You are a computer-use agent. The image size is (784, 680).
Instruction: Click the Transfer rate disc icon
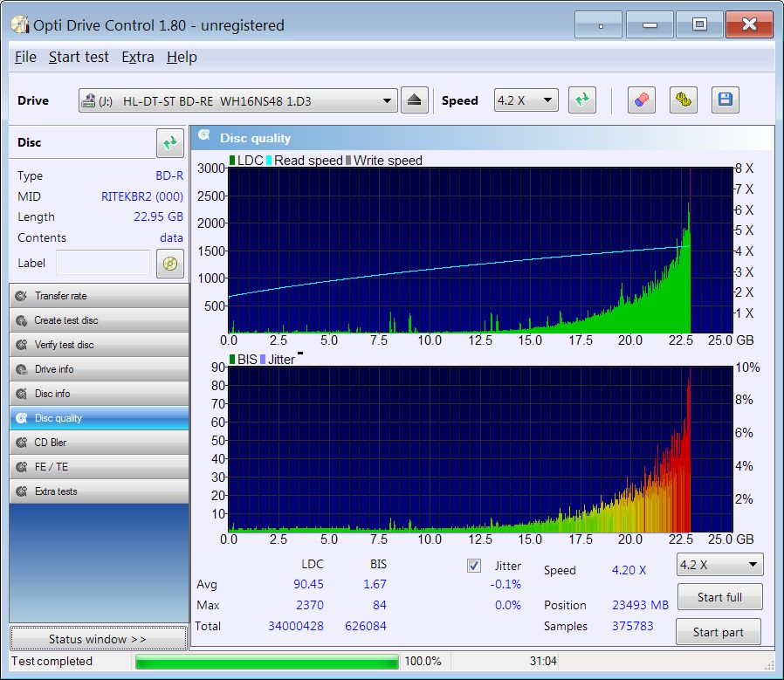pos(21,296)
